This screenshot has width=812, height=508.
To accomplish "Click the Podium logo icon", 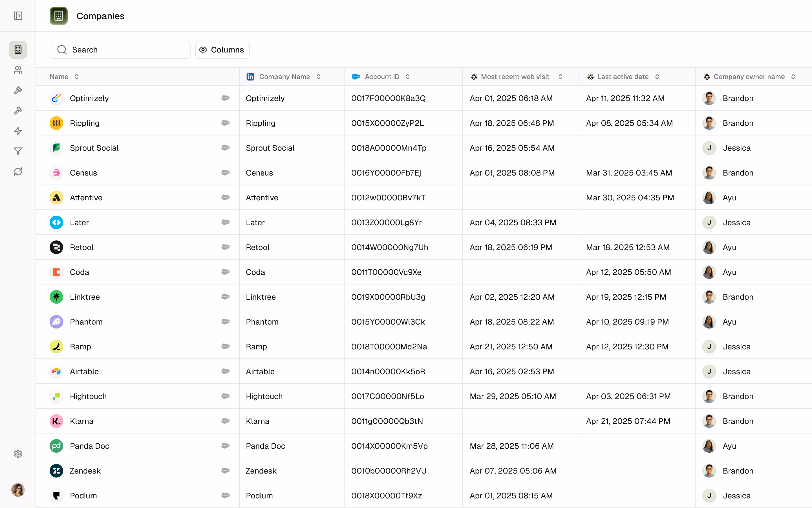I will click(56, 496).
